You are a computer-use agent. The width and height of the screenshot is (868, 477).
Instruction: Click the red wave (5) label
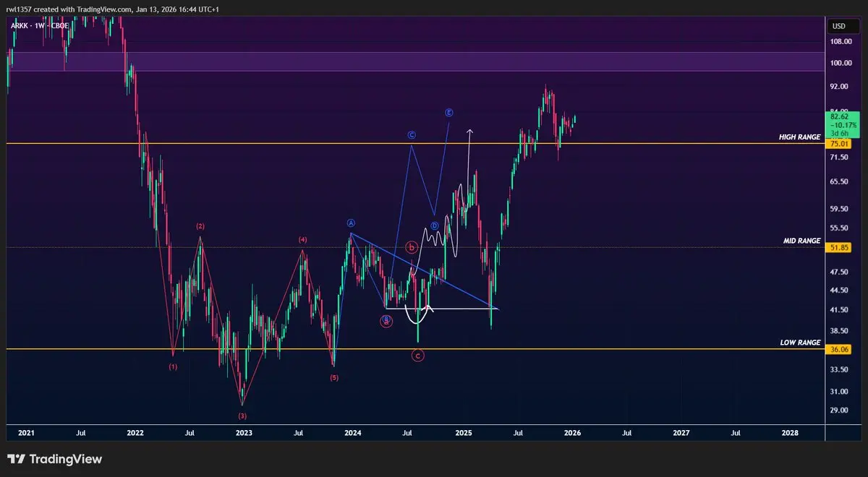tap(333, 377)
